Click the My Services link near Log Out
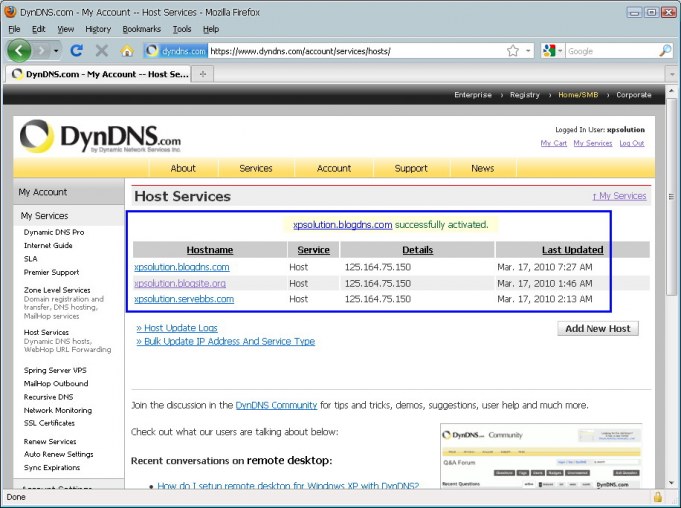This screenshot has height=508, width=681. 593,143
